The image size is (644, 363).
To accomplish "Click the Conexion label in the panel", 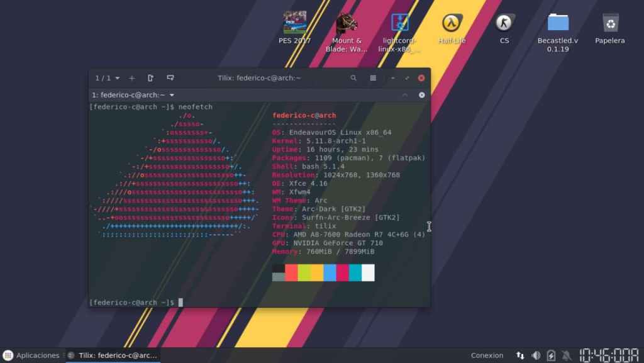I will pyautogui.click(x=487, y=355).
